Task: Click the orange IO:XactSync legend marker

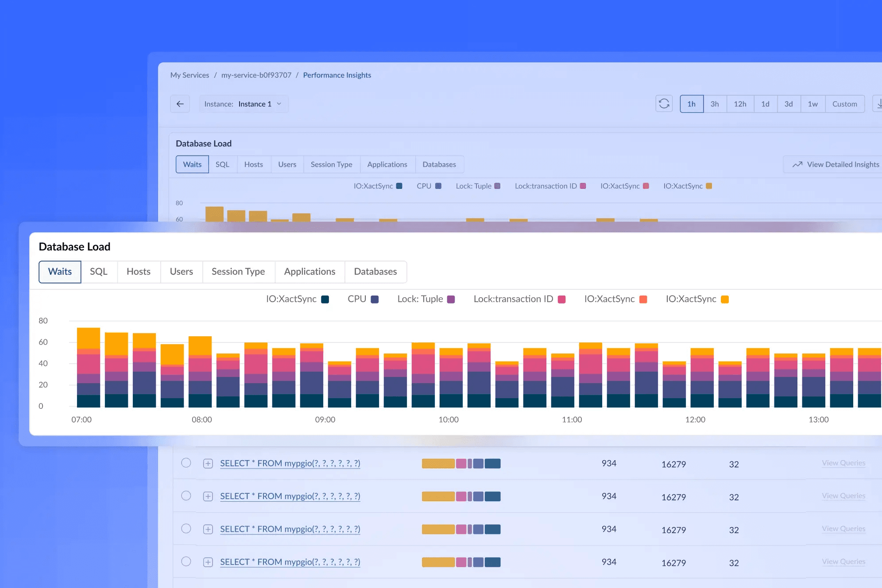Action: coord(725,300)
